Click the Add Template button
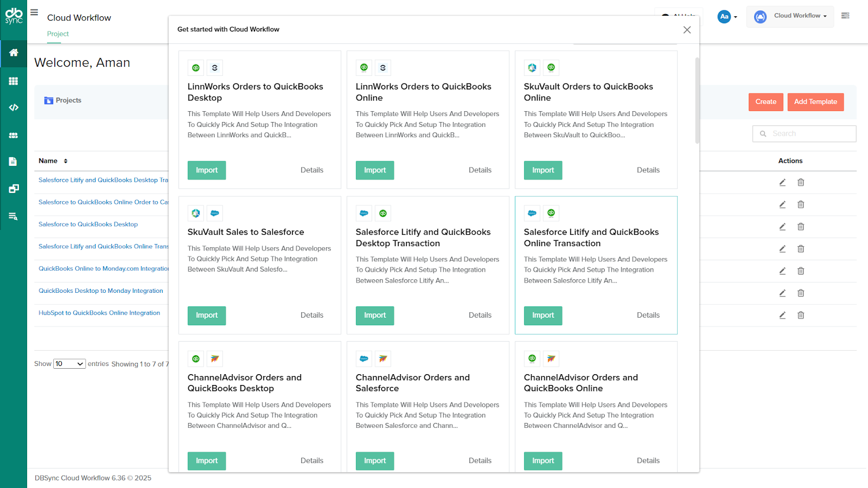Viewport: 868px width, 488px height. tap(815, 102)
